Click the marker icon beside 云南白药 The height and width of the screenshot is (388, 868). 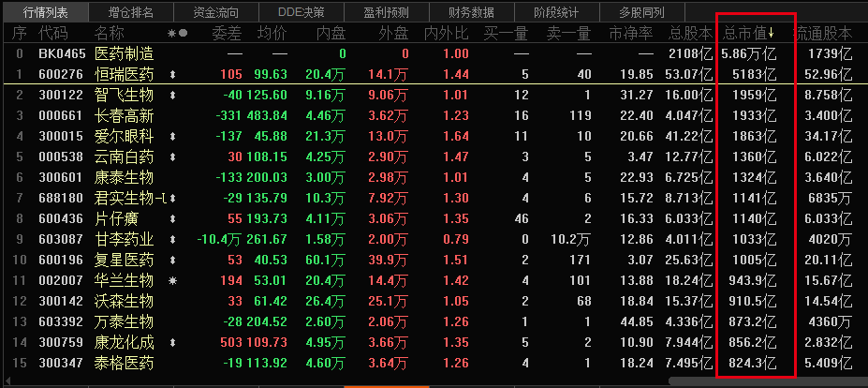pos(171,157)
